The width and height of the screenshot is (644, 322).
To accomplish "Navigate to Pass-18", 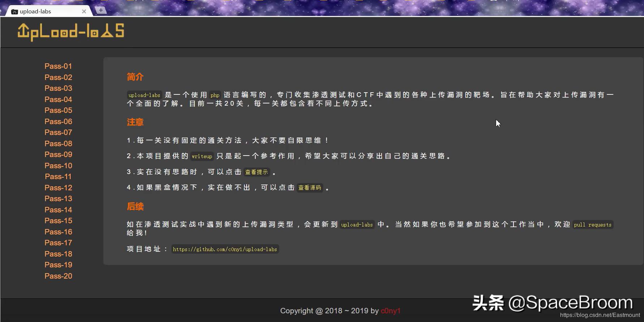I will pos(58,254).
